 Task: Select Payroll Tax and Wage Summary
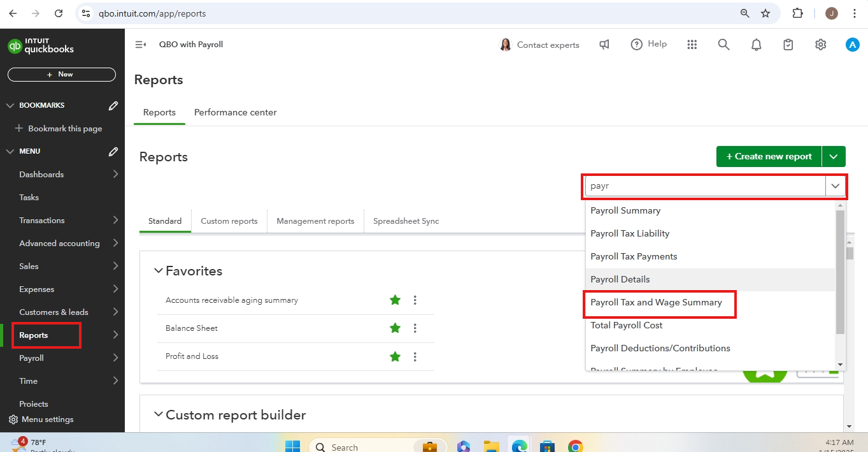[711, 302]
